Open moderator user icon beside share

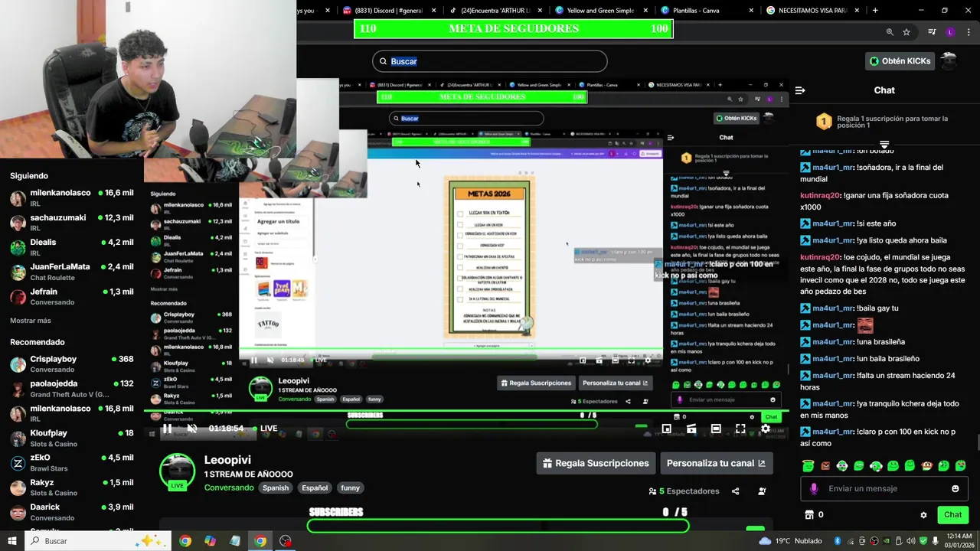click(762, 491)
